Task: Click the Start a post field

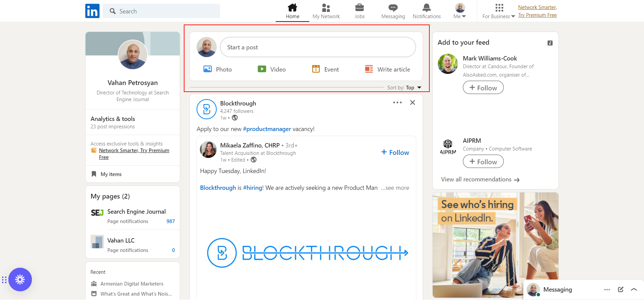Action: [x=318, y=47]
